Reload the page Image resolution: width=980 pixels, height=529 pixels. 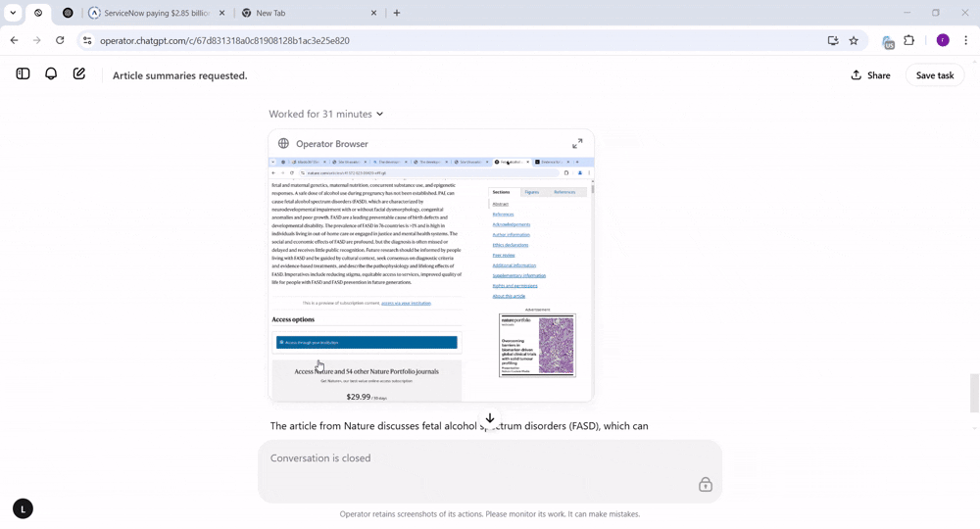tap(60, 40)
